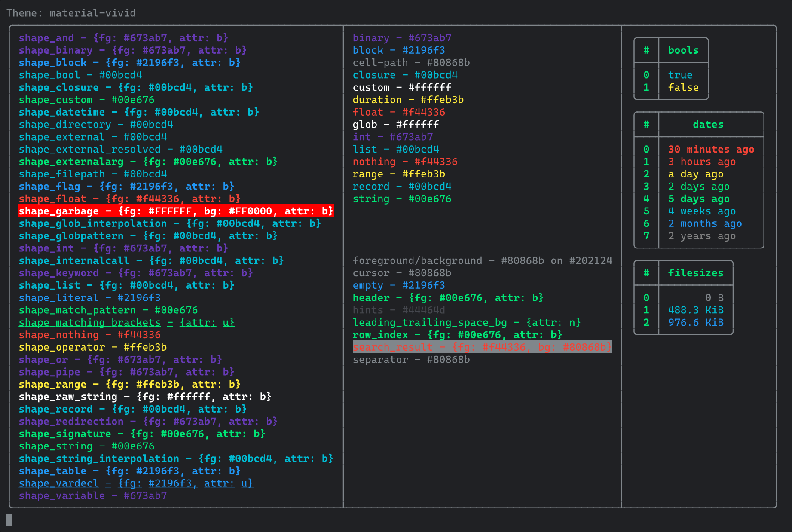Click the dates table header

click(708, 125)
